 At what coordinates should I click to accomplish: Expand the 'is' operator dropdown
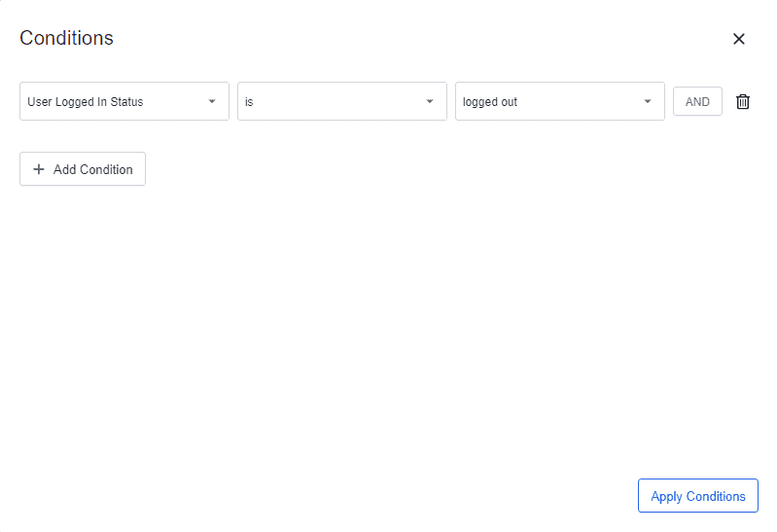(x=341, y=101)
